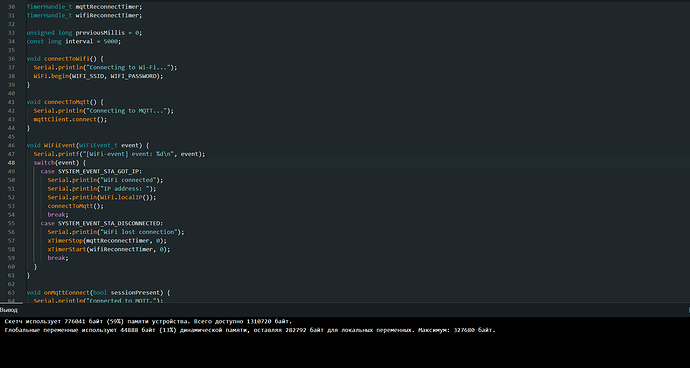Click the xTimerStart(wifiReconnectTimer, 0) line
This screenshot has width=690, height=368.
coord(109,249)
